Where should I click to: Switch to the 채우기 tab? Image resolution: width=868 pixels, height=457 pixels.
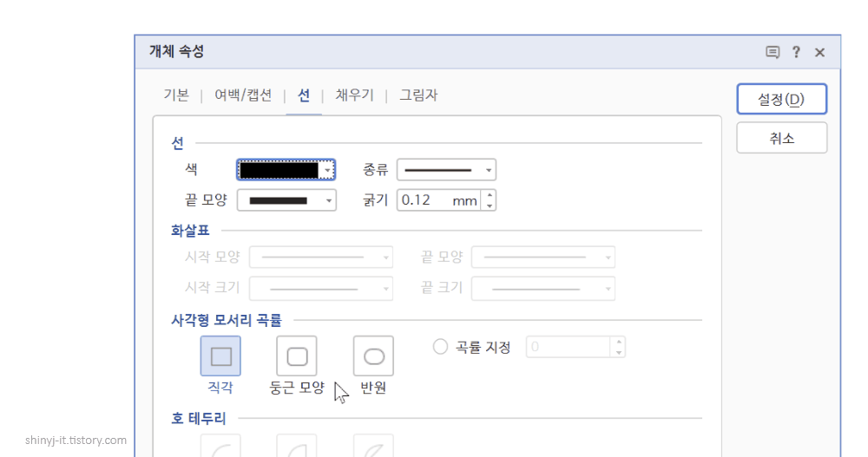pos(354,95)
